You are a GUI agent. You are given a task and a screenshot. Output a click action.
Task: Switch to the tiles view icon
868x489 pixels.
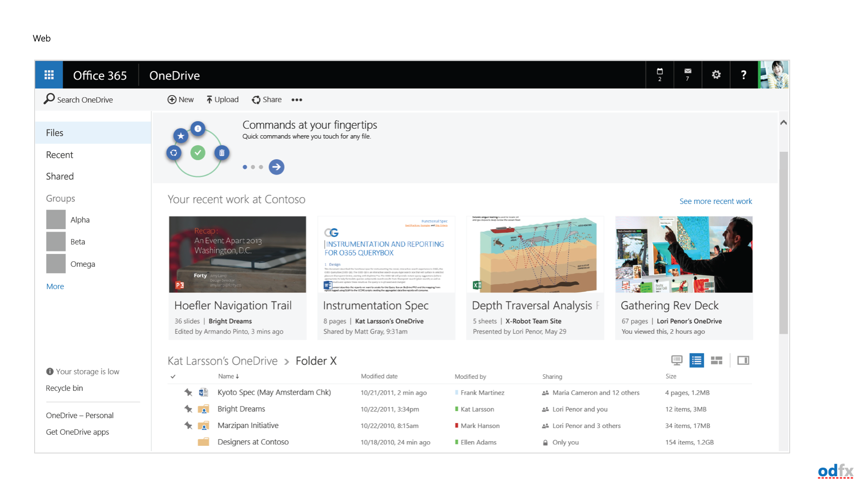717,361
